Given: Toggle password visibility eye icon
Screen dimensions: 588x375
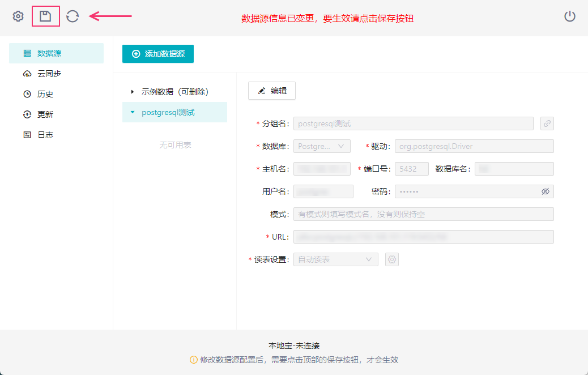Looking at the screenshot, I should coord(546,191).
